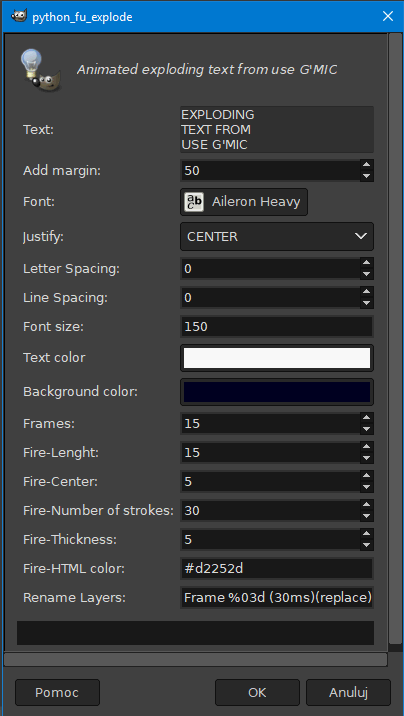
Task: Click OK to run the script
Action: tap(257, 693)
